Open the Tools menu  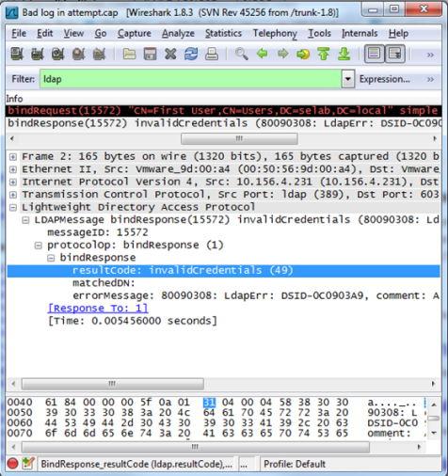(x=319, y=33)
